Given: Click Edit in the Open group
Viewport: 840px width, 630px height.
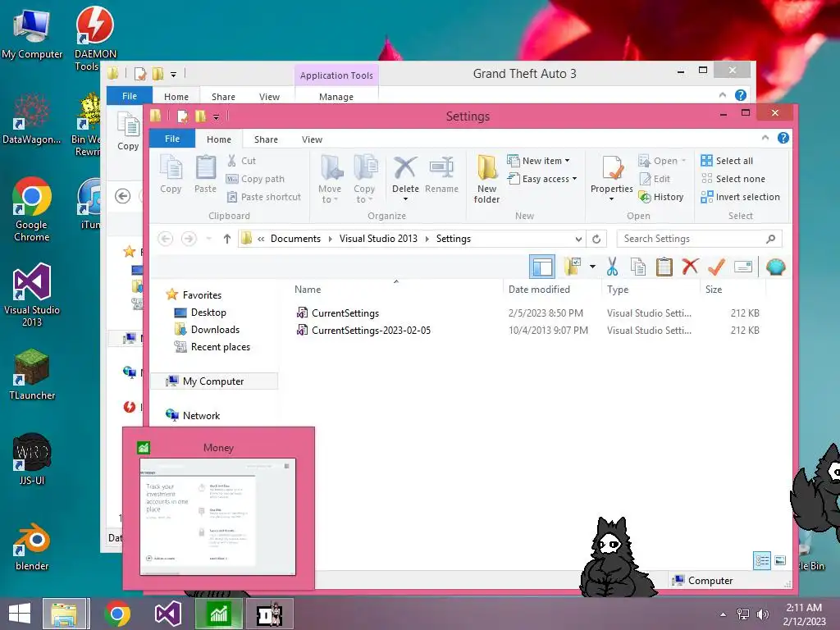Looking at the screenshot, I should click(x=654, y=179).
